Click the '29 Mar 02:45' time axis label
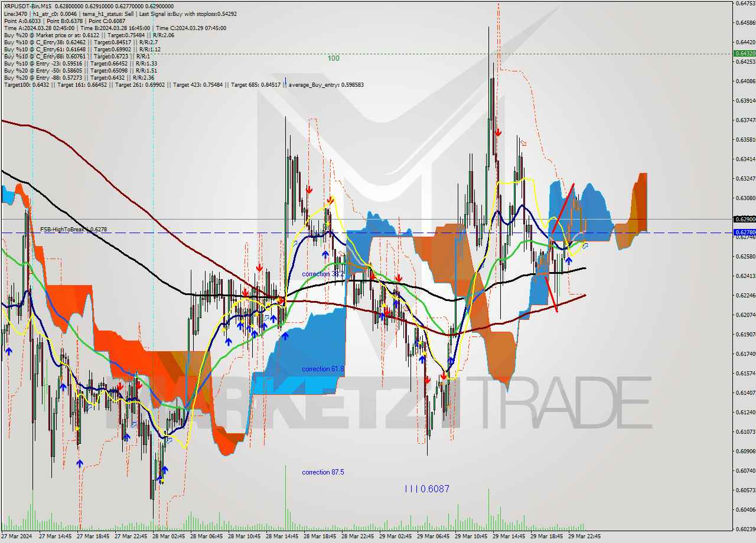 (395, 537)
